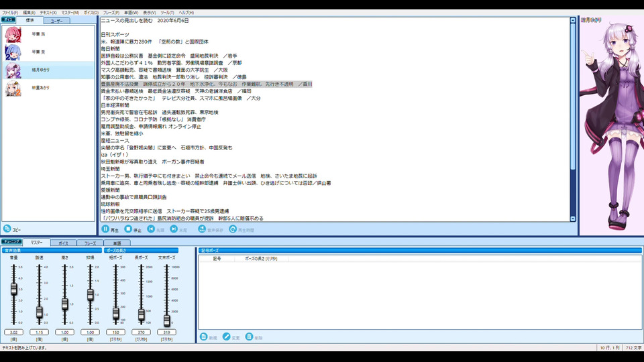Click the 再生 play/pause icon
The width and height of the screenshot is (644, 362).
tap(105, 229)
